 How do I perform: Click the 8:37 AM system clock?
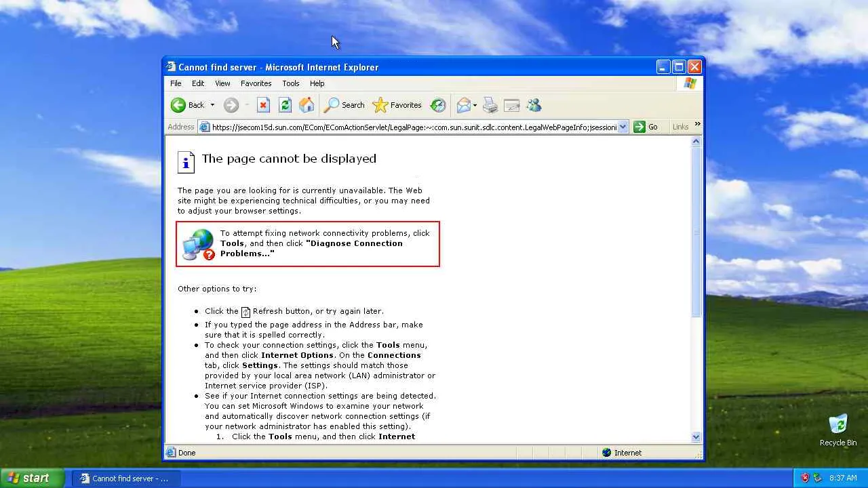843,478
